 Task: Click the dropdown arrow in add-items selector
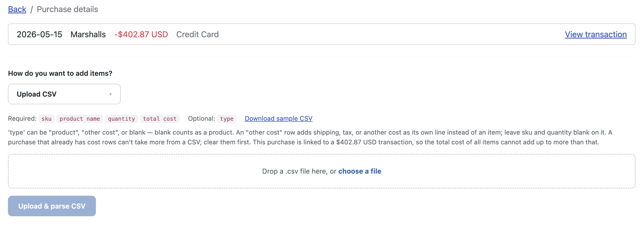[x=110, y=94]
